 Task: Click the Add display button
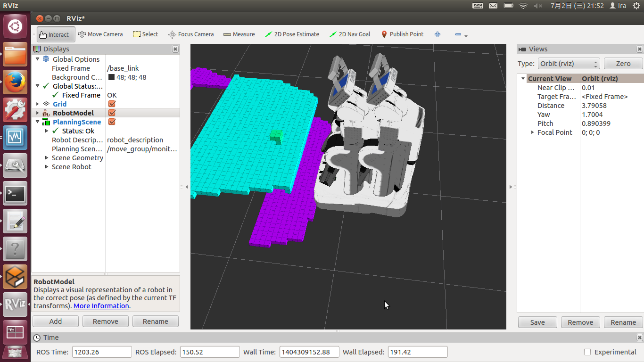[x=56, y=321]
